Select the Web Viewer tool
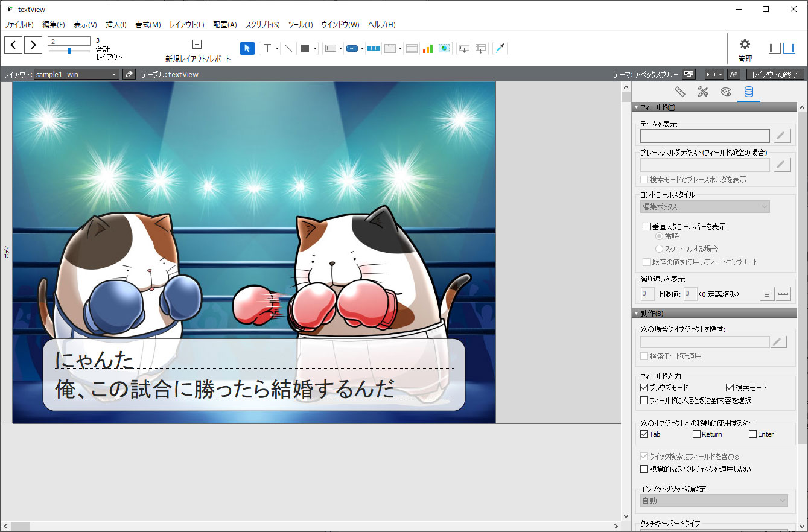Image resolution: width=808 pixels, height=532 pixels. [x=445, y=49]
